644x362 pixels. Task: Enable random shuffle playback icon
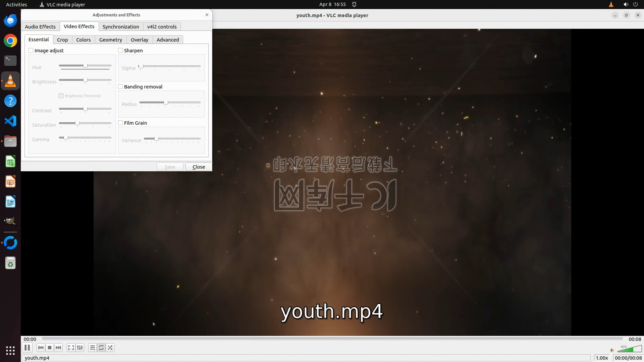[110, 348]
